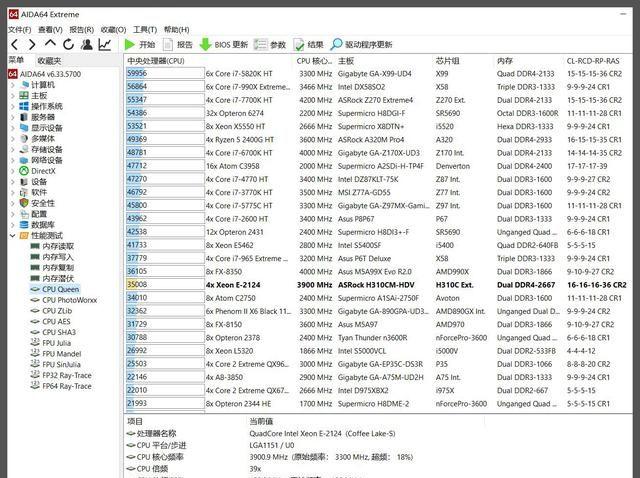Image resolution: width=640 pixels, height=478 pixels.
Task: Go back with the left arrow icon
Action: (15, 44)
